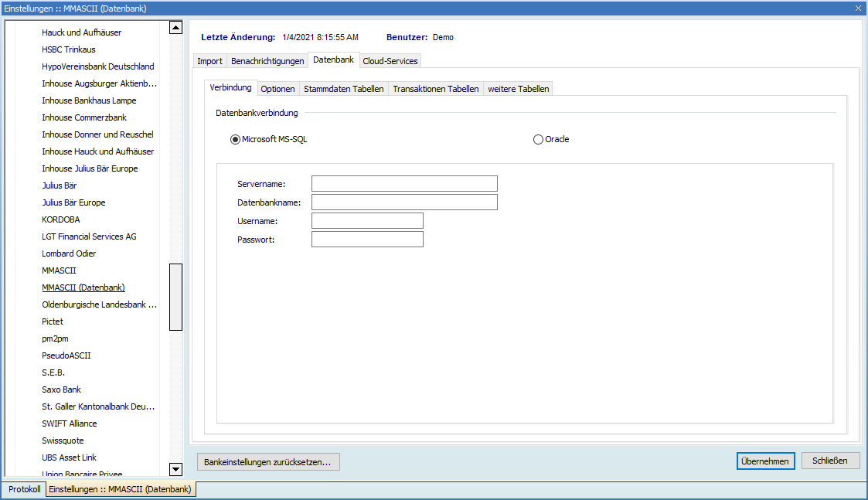Open the Stammdaten Tabellen tab
The height and width of the screenshot is (500, 868).
point(343,89)
